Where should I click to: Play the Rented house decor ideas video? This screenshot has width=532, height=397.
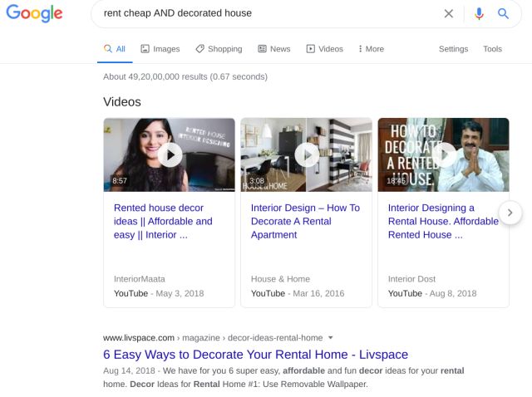point(170,155)
